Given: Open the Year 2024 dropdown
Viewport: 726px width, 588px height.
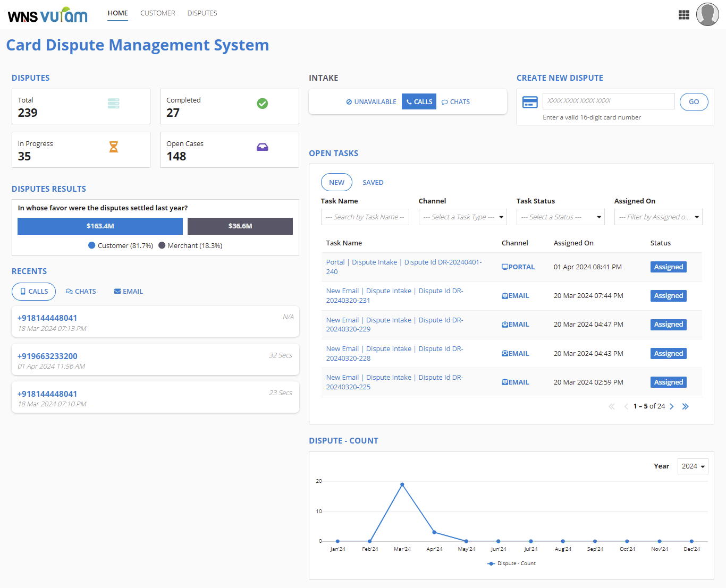Looking at the screenshot, I should [x=693, y=466].
